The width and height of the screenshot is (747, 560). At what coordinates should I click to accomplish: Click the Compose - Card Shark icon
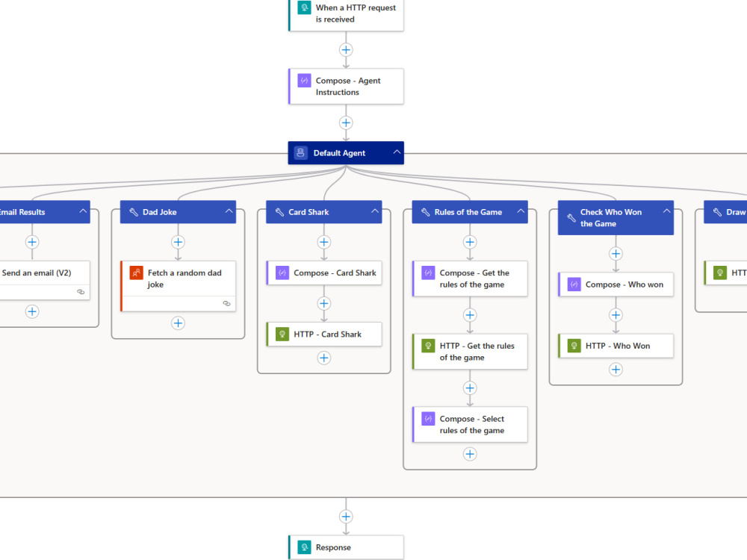282,273
